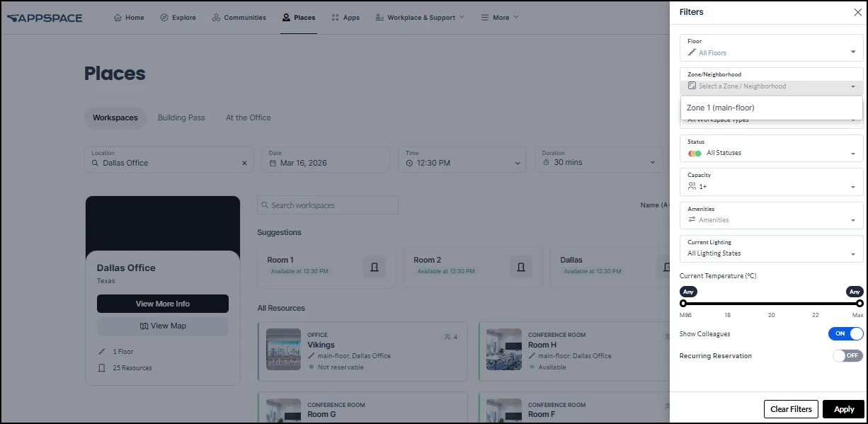The image size is (868, 424).
Task: Click the Appspace logo
Action: (x=45, y=18)
